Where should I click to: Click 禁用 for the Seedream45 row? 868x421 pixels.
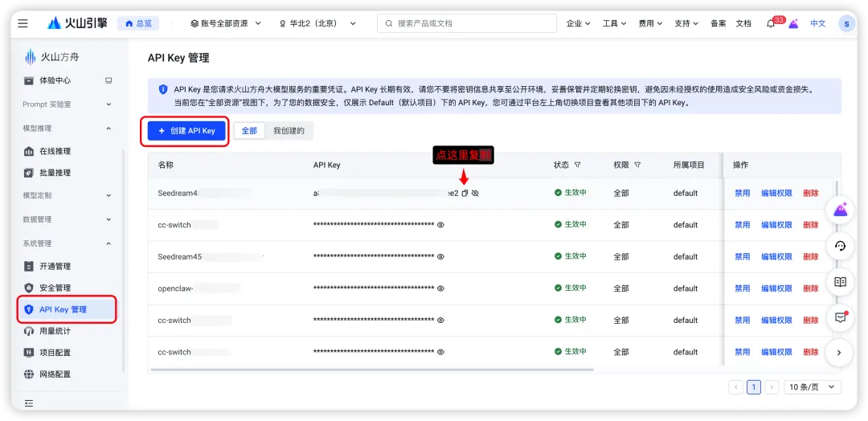743,256
